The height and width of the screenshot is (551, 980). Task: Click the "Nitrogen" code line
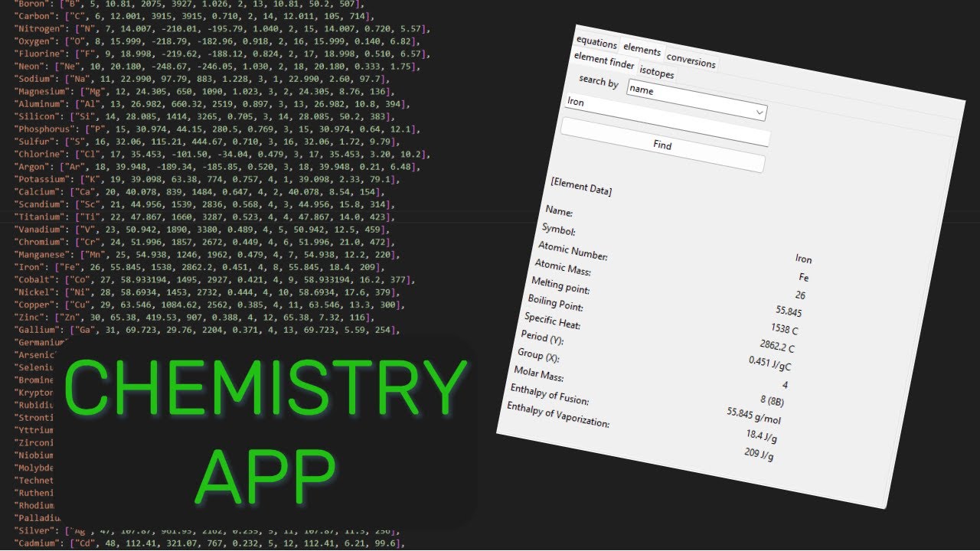coord(222,29)
